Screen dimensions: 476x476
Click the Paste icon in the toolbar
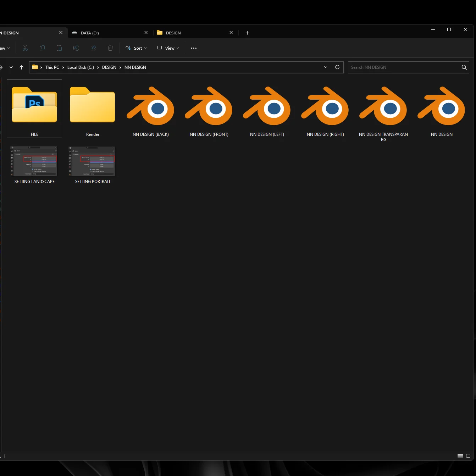(59, 48)
